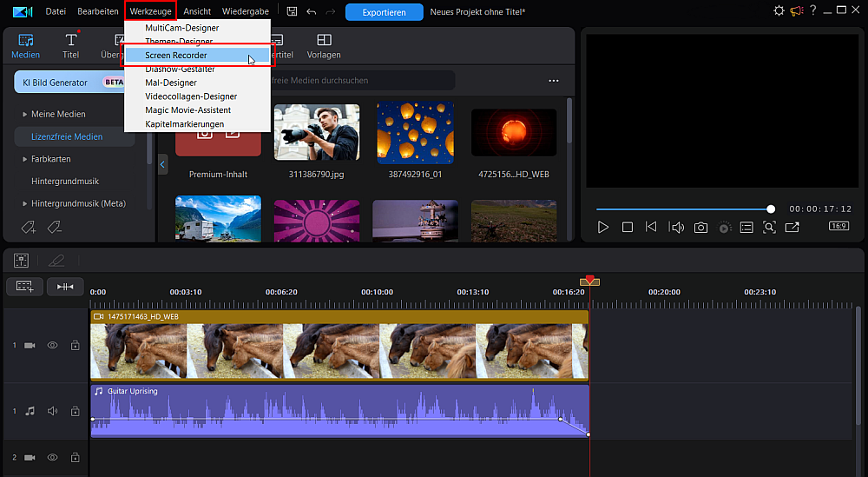Hide video track 1 eye icon
Screen dimensions: 868x477
53,345
